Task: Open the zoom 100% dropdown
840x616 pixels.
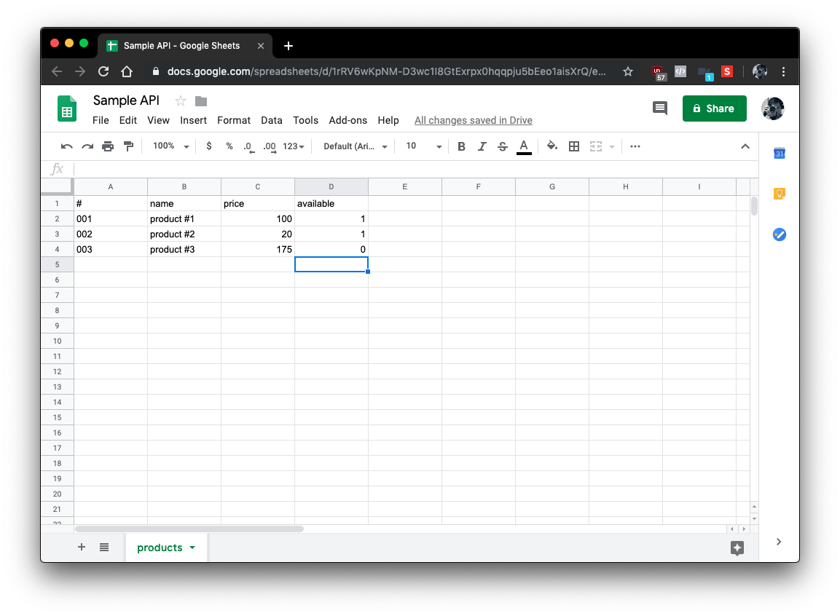Action: tap(170, 146)
